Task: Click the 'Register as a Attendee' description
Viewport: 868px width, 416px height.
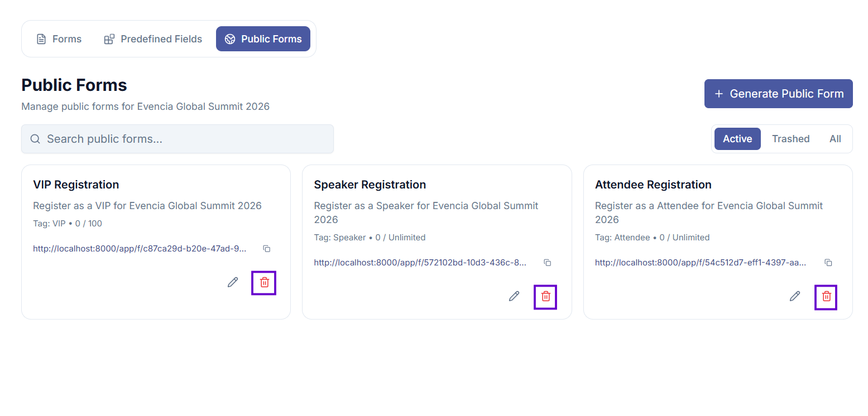Action: 709,212
